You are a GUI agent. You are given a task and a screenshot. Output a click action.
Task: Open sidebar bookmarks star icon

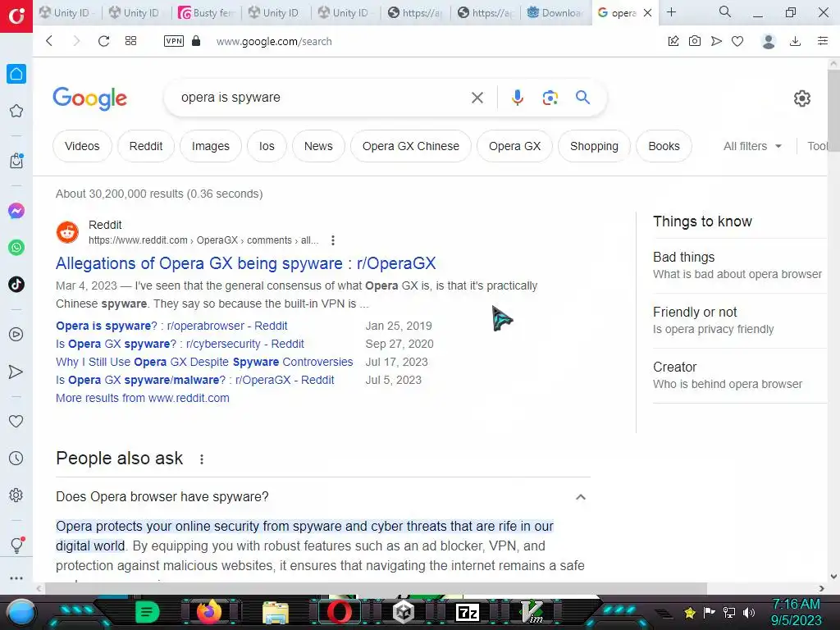[x=16, y=111]
